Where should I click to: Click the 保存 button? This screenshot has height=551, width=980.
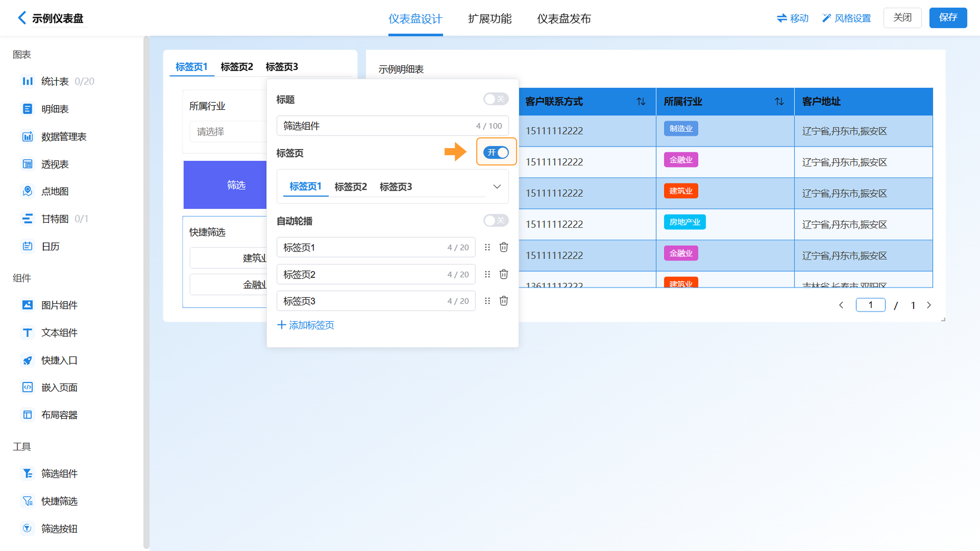pos(948,18)
